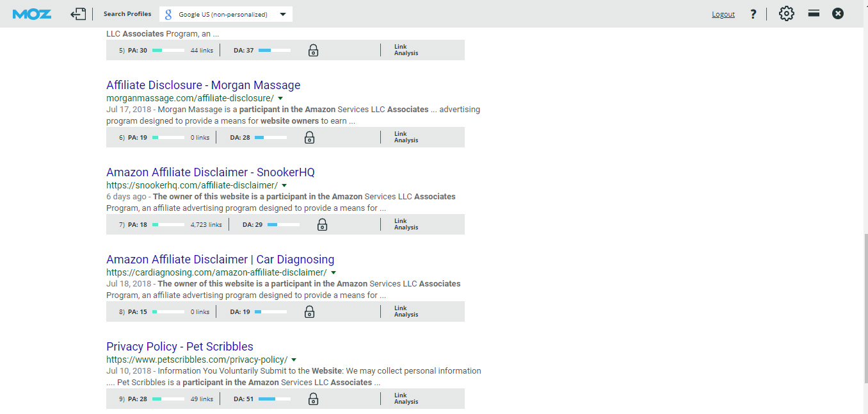
Task: Click the PA: 15 label in result 8
Action: [138, 312]
